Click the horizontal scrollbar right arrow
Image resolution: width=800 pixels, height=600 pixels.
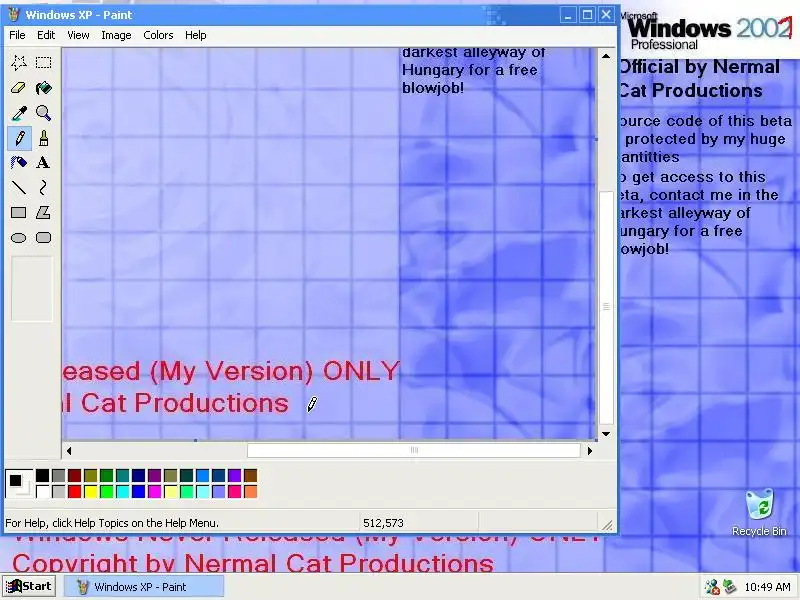tap(590, 451)
